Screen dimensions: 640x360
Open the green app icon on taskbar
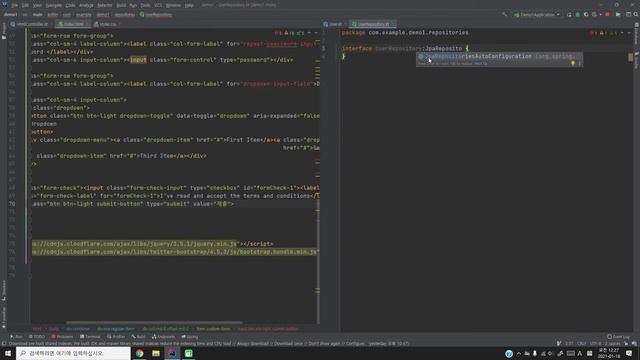point(188,353)
